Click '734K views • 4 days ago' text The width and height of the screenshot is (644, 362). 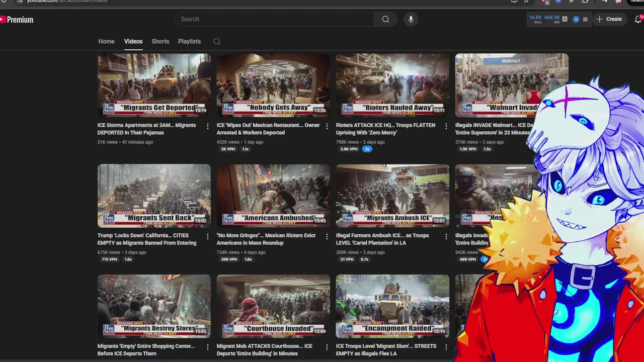coord(241,252)
